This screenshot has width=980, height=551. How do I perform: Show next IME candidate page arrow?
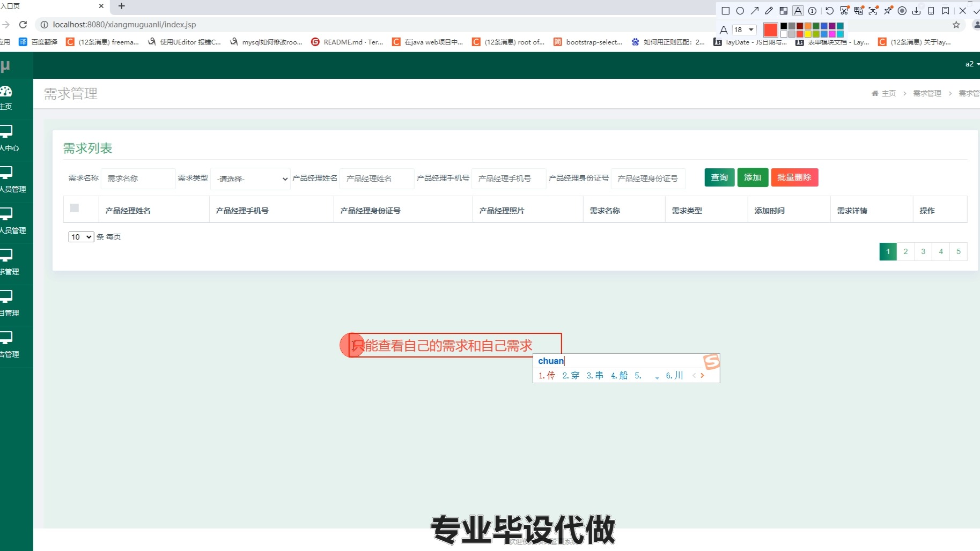[x=702, y=376]
